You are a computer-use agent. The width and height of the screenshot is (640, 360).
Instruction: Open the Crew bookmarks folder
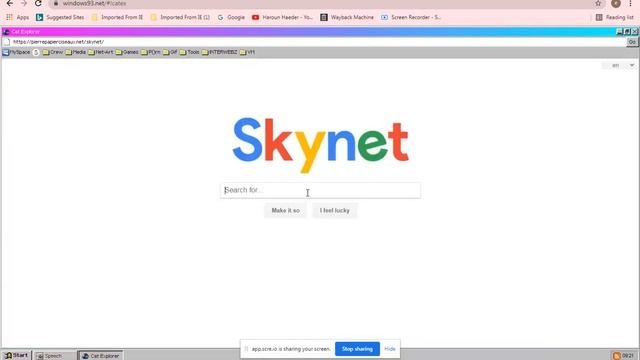click(x=53, y=52)
